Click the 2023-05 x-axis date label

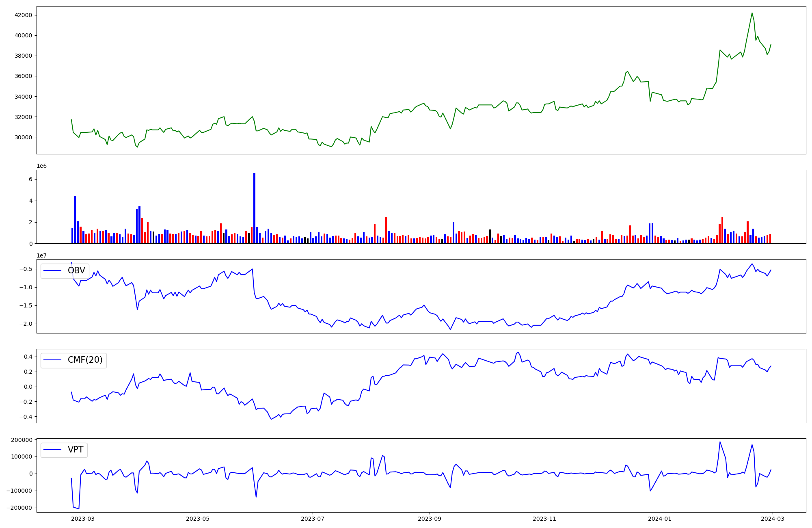coord(198,519)
